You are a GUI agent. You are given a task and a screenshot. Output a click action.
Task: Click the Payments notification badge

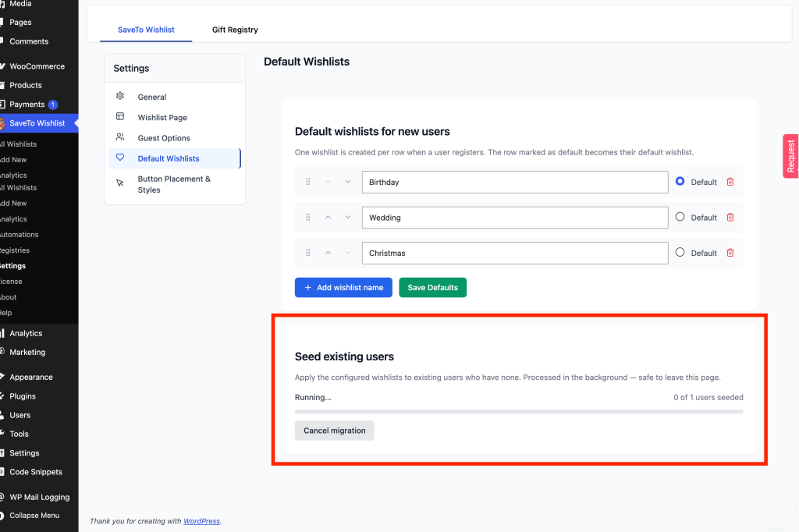tap(52, 105)
